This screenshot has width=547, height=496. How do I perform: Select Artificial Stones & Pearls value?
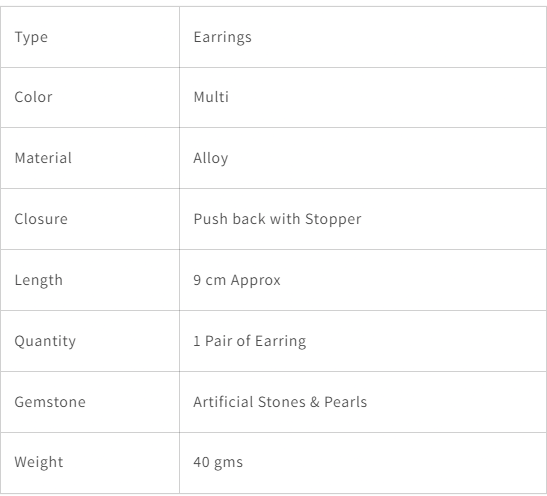coord(280,402)
